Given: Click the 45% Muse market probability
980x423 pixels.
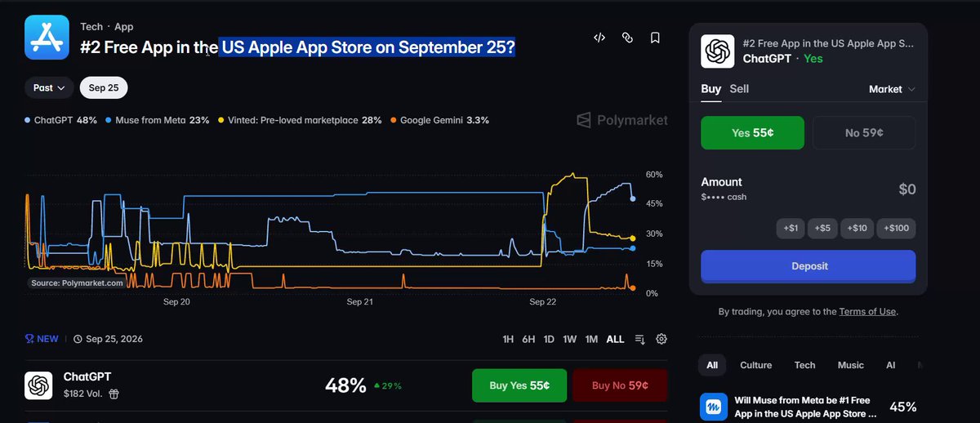Looking at the screenshot, I should coord(902,407).
